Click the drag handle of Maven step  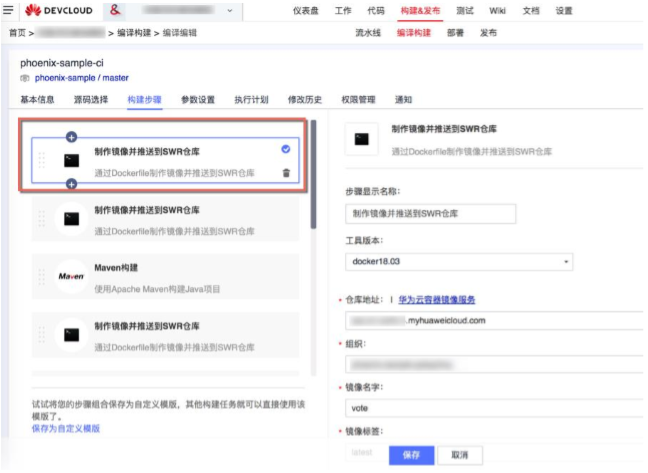(x=41, y=276)
